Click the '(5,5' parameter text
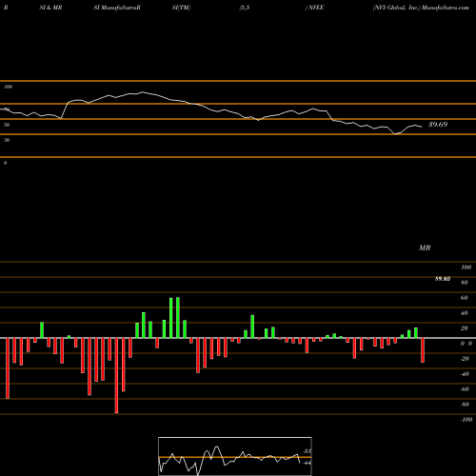Viewport: 476px width, 476px height. (x=245, y=8)
